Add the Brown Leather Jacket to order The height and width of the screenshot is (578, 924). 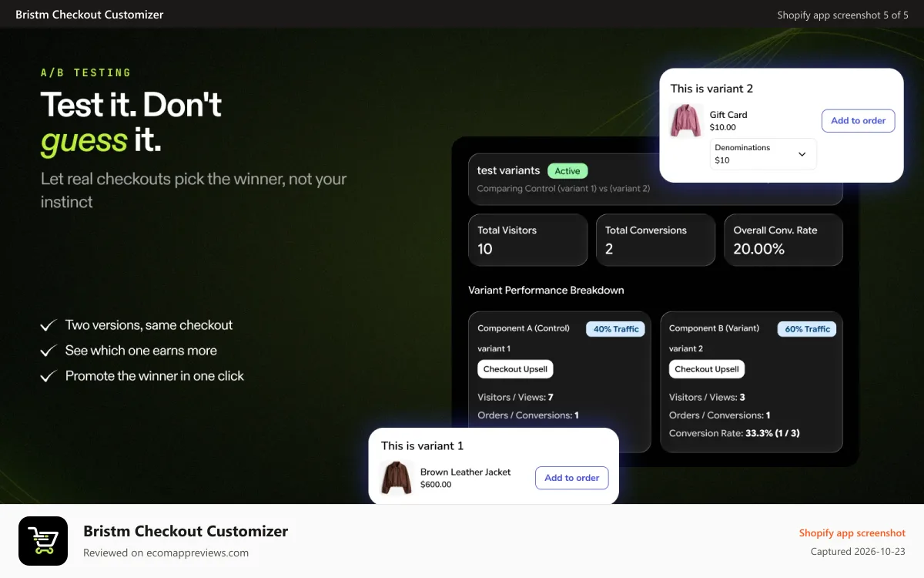pyautogui.click(x=572, y=478)
